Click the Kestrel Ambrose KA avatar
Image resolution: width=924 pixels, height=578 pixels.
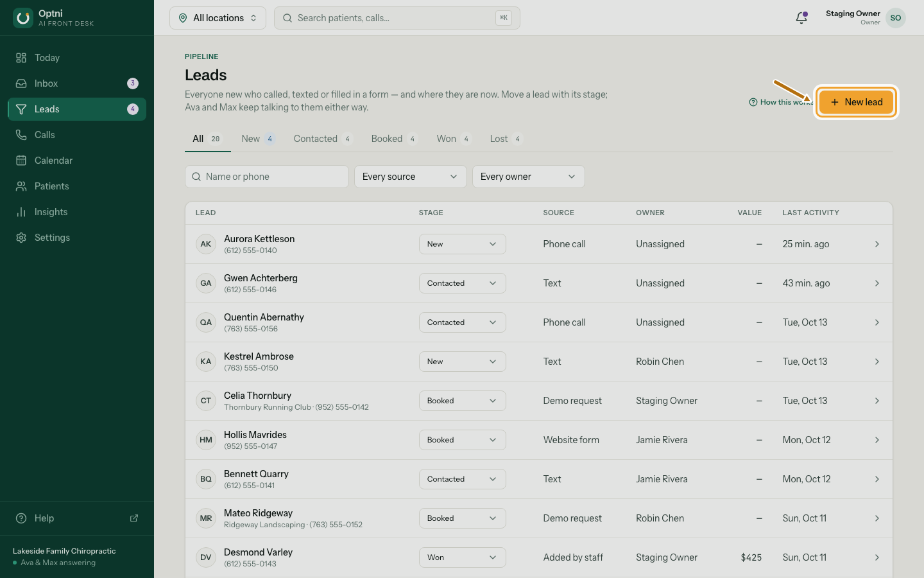206,362
